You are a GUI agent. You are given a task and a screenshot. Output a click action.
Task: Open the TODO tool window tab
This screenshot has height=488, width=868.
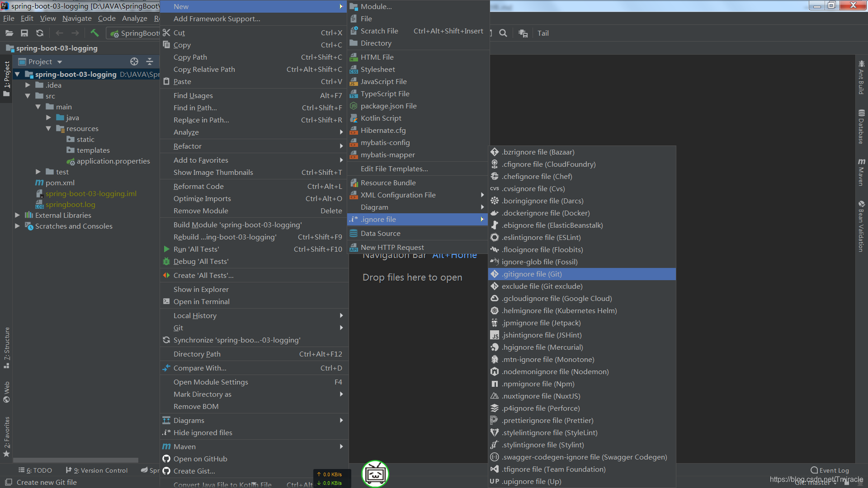click(36, 470)
